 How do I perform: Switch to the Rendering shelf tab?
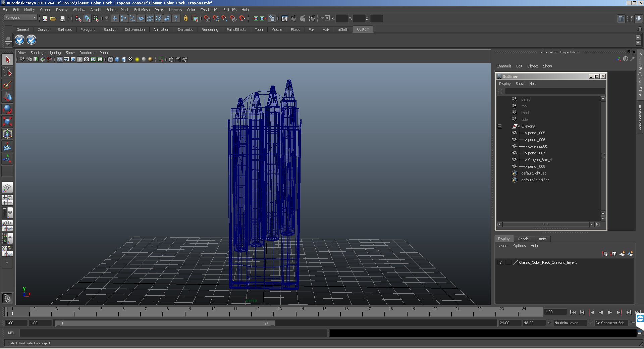coord(210,30)
